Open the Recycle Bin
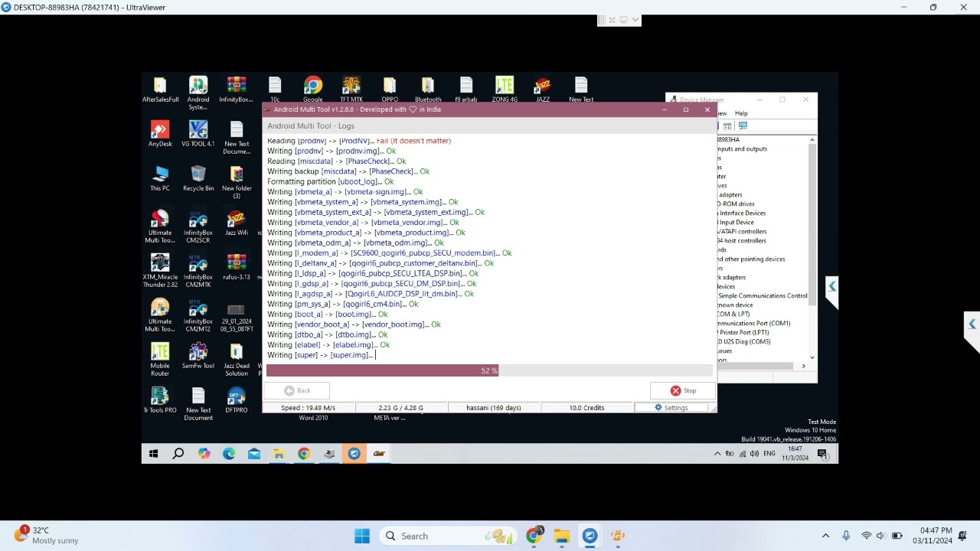The image size is (980, 551). pyautogui.click(x=198, y=179)
